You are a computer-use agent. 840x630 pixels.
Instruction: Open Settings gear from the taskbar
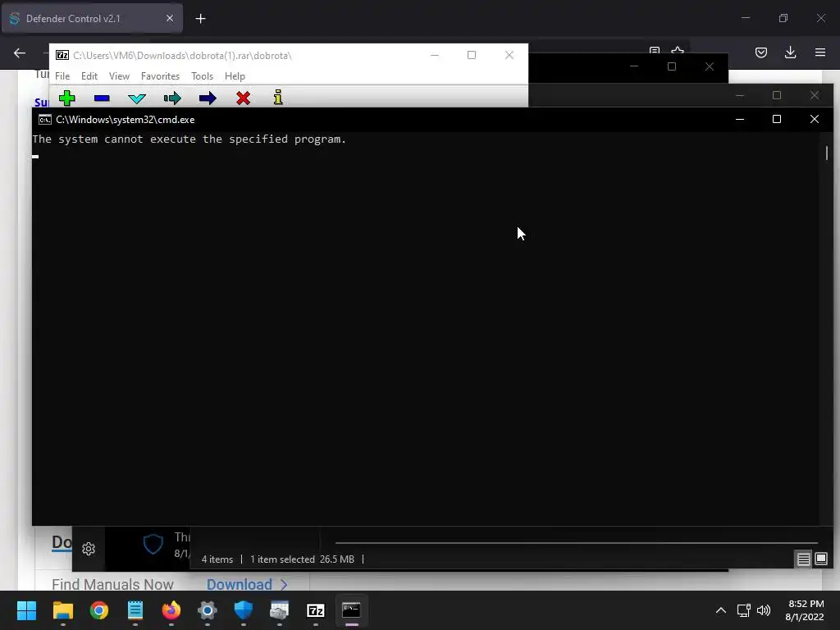208,610
